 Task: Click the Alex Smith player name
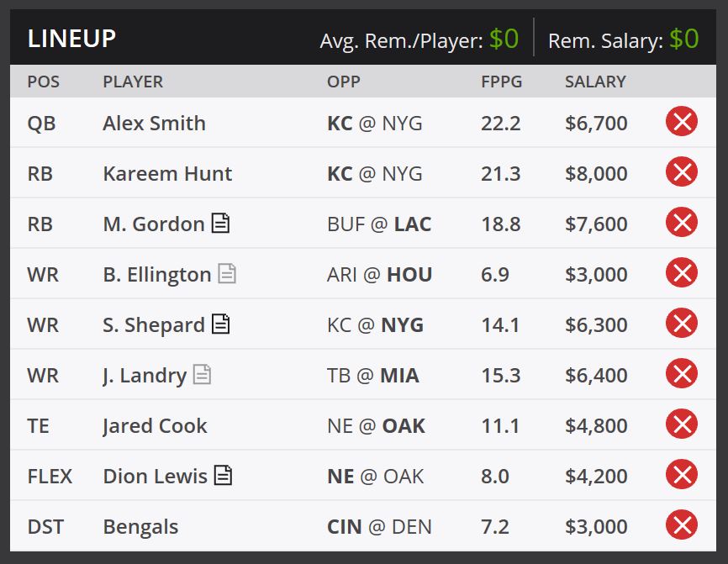154,124
